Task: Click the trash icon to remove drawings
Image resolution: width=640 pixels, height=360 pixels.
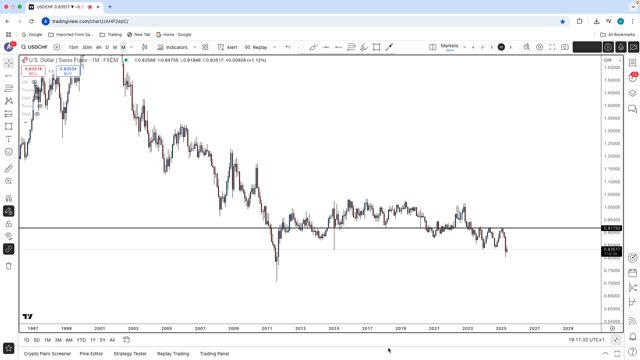Action: (9, 266)
